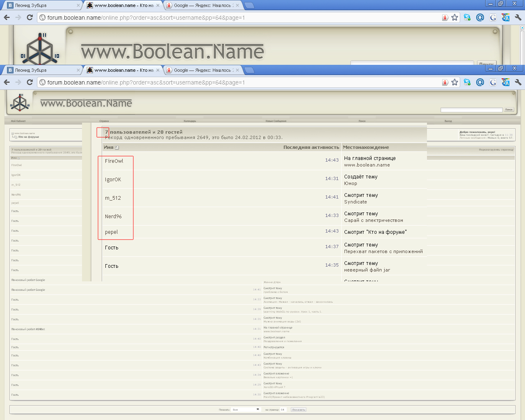Click the large Boolean.Name cube logo at the top
This screenshot has width=525, height=420.
(40, 48)
